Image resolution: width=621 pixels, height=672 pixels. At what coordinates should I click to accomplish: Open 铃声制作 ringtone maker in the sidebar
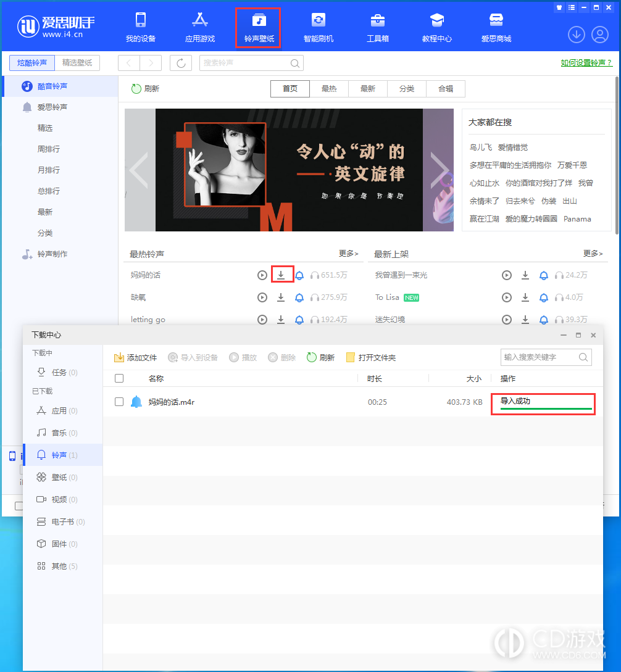click(52, 254)
